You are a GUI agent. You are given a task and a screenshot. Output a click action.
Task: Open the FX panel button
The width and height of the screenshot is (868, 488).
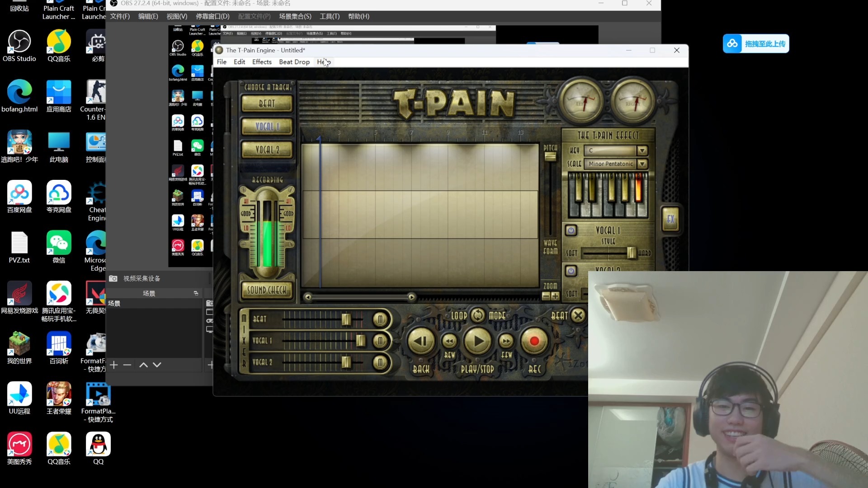(x=670, y=220)
